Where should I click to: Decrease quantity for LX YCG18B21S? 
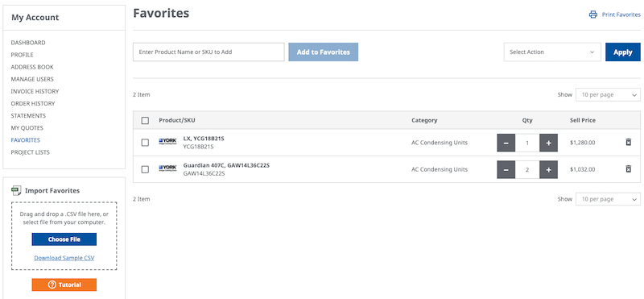(x=506, y=143)
